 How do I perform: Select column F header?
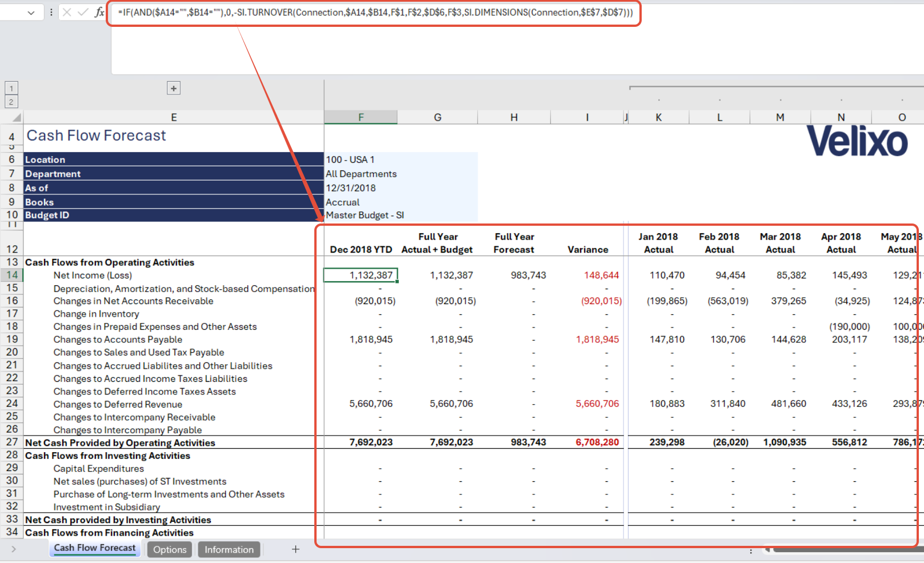point(361,117)
